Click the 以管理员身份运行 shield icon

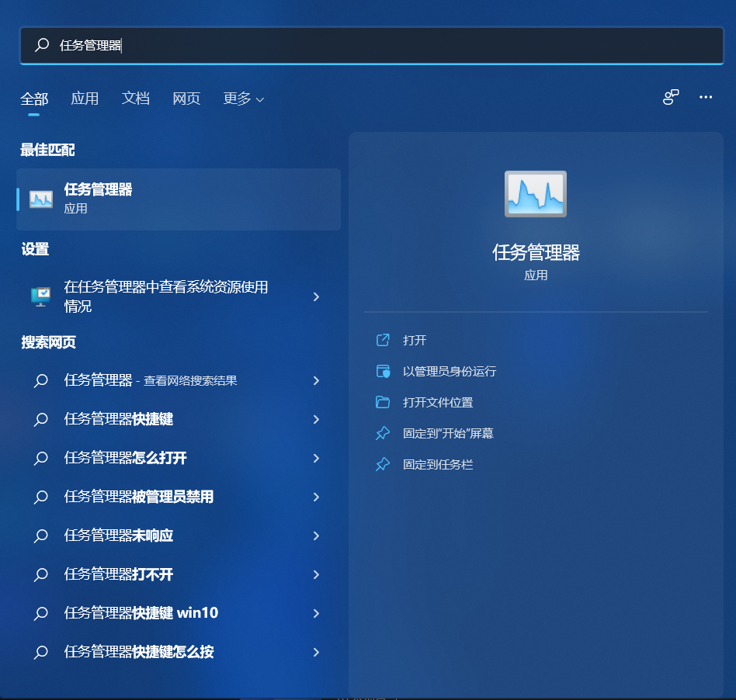383,371
